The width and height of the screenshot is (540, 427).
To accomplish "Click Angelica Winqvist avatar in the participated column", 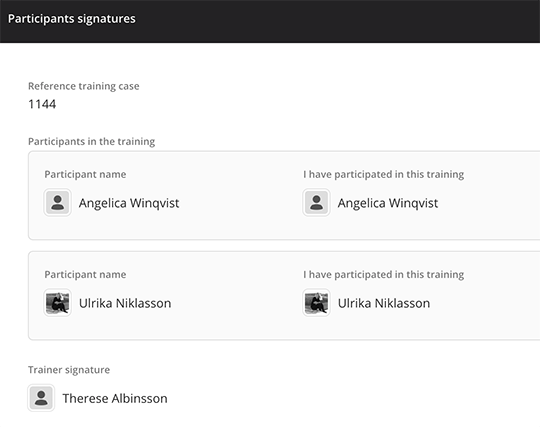I will 316,202.
